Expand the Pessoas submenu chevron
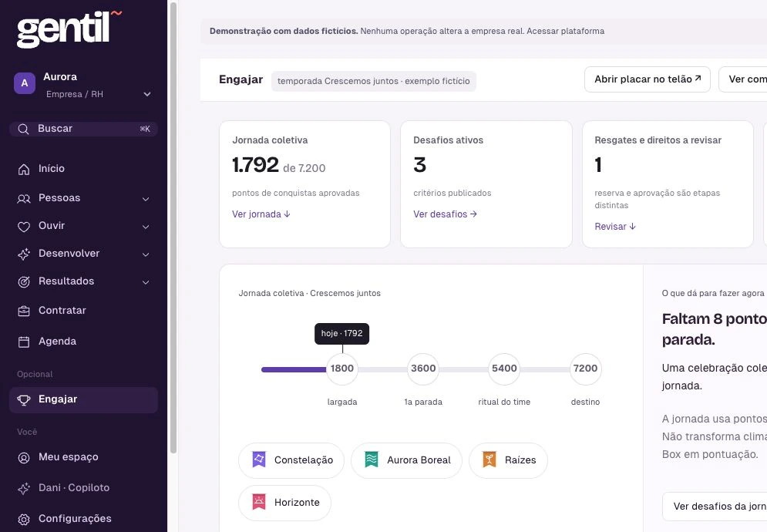The width and height of the screenshot is (767, 532). click(x=145, y=199)
